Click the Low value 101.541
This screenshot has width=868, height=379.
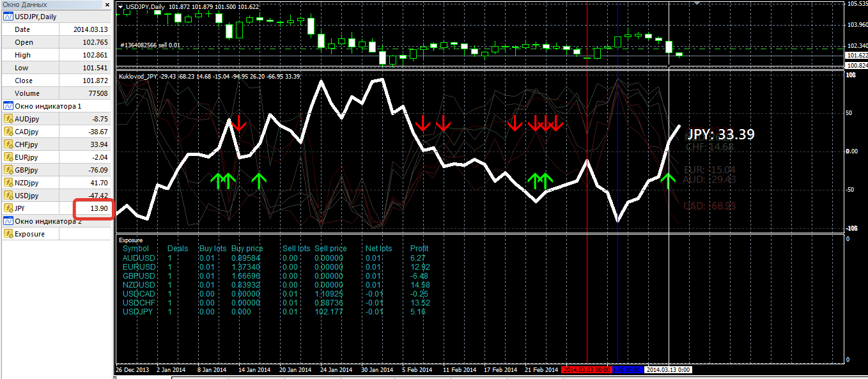(96, 68)
